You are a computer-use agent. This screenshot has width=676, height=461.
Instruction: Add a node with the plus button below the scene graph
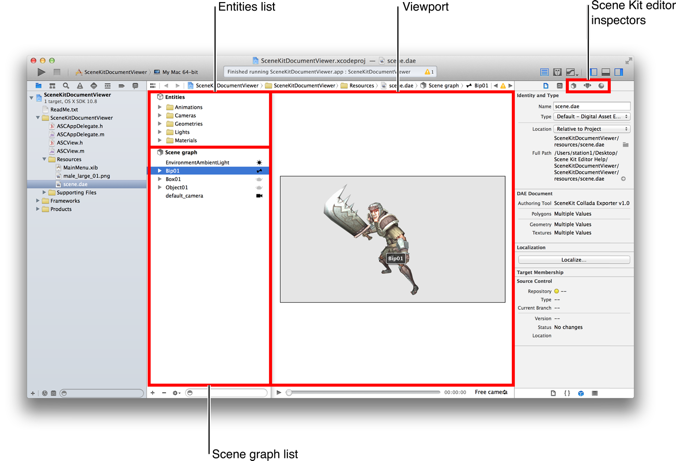click(x=153, y=393)
